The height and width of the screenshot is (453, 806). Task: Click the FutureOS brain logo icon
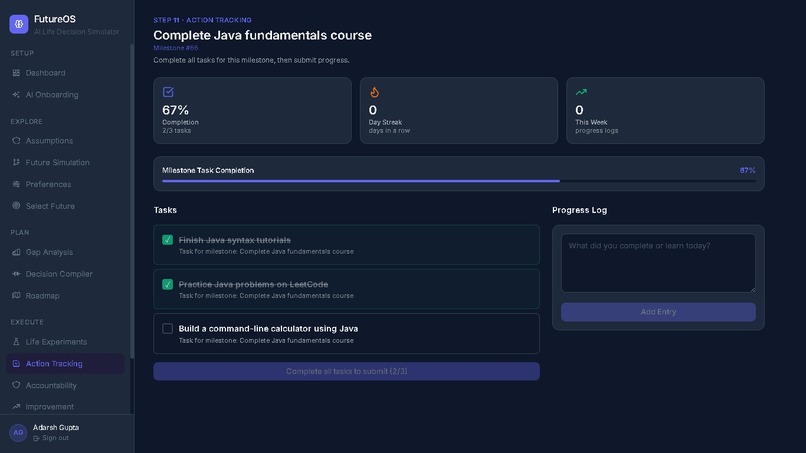coord(19,24)
